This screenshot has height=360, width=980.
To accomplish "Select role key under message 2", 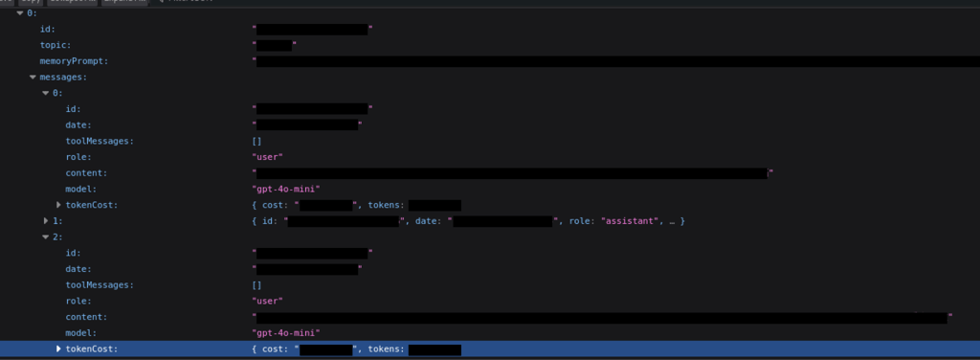I will 78,302.
